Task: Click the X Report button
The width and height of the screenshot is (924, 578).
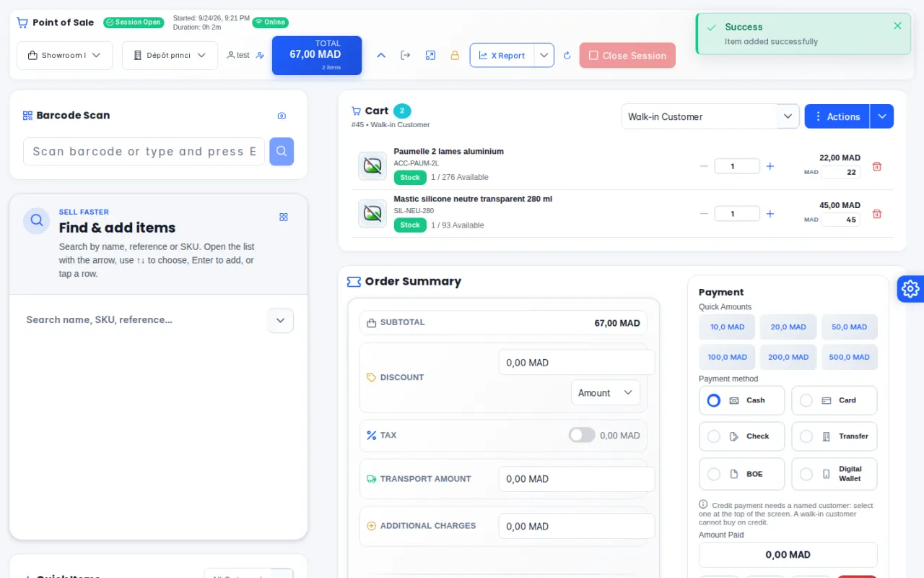Action: tap(502, 56)
